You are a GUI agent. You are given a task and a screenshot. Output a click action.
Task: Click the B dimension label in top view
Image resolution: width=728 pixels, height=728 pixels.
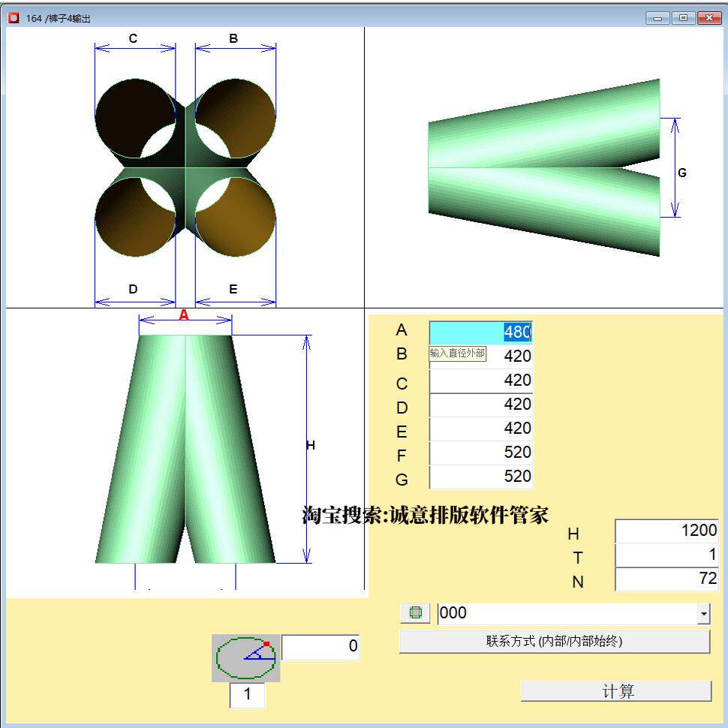[233, 38]
